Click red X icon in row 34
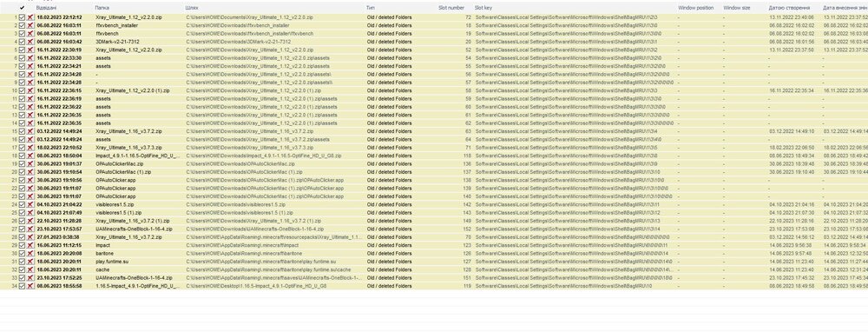Image resolution: width=868 pixels, height=332 pixels. coord(31,286)
